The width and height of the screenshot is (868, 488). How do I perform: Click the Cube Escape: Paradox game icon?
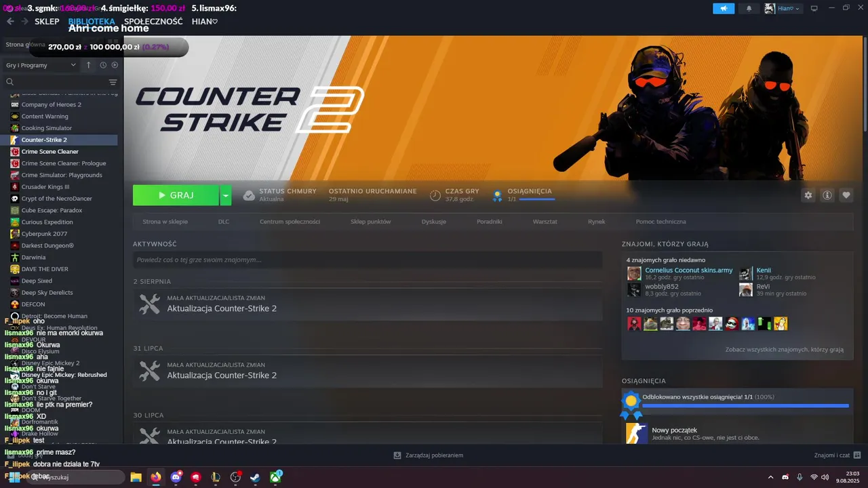[15, 210]
